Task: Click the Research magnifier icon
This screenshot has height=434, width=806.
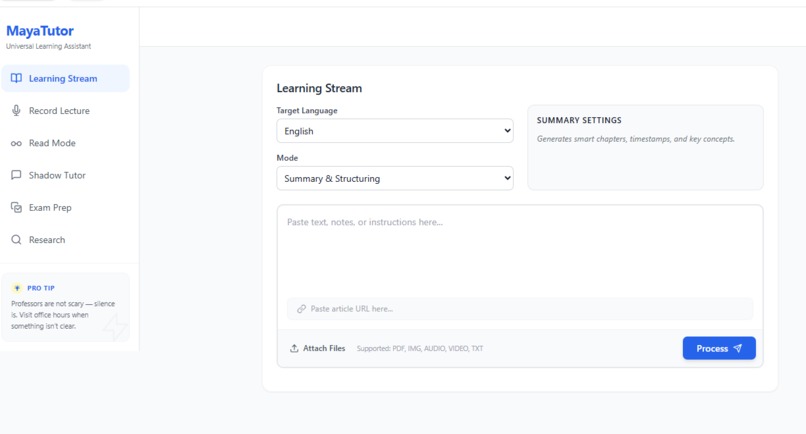Action: click(x=16, y=240)
